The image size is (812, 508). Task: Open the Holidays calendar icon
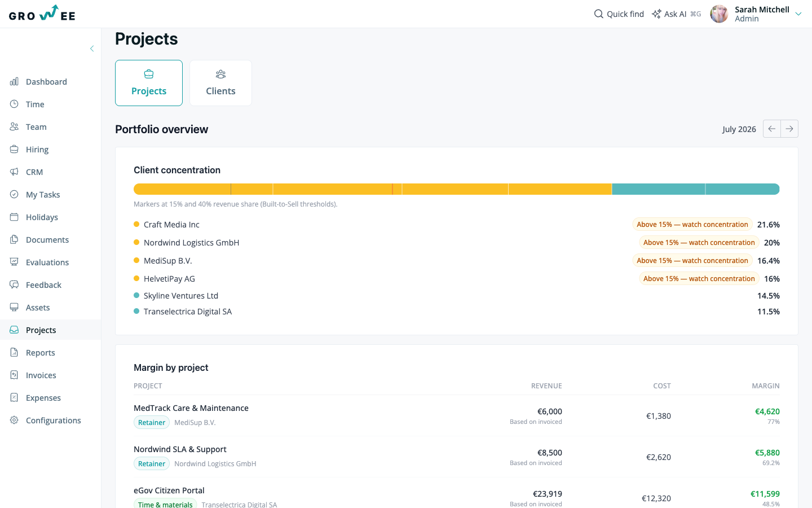tap(14, 217)
